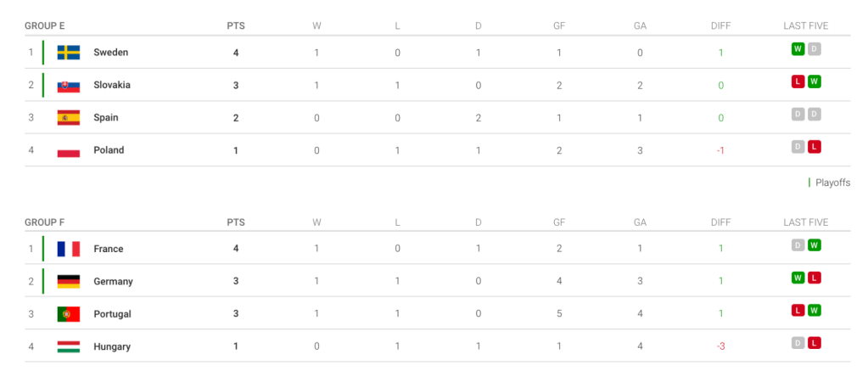Open the Portugal team link
The image size is (868, 371).
click(112, 314)
